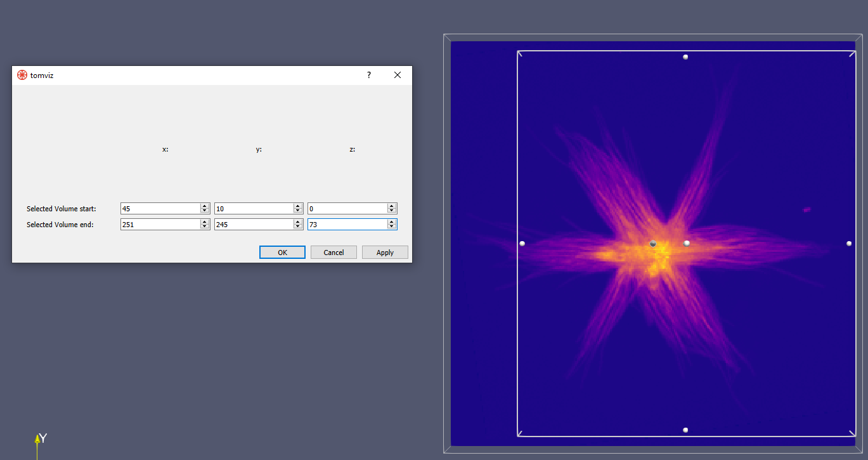Increase start x value with up arrow
This screenshot has width=868, height=460.
click(x=205, y=206)
